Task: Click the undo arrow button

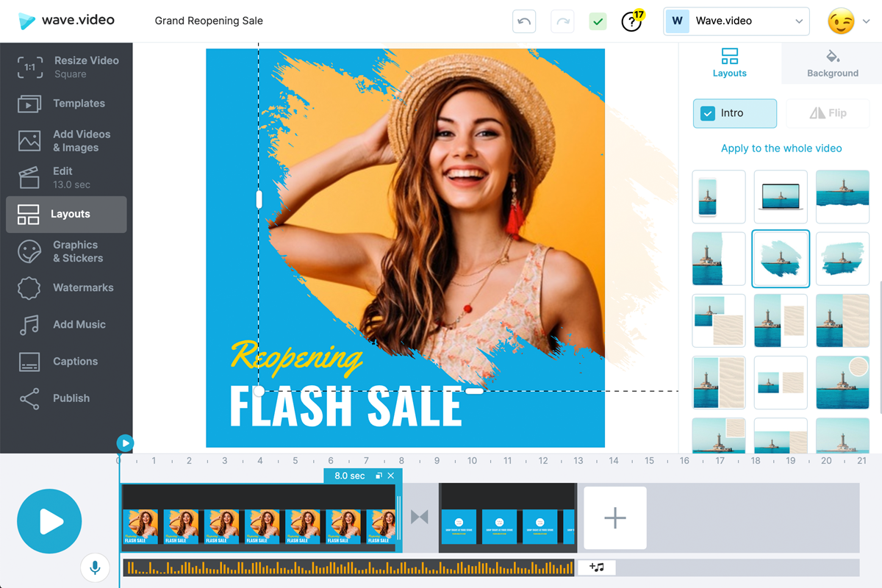Action: point(524,21)
